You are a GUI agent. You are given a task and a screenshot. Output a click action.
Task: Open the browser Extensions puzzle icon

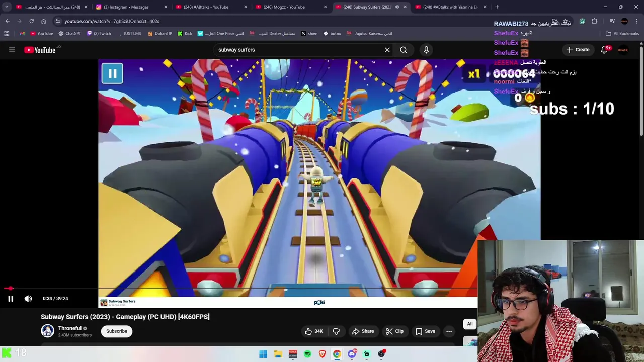[594, 21]
